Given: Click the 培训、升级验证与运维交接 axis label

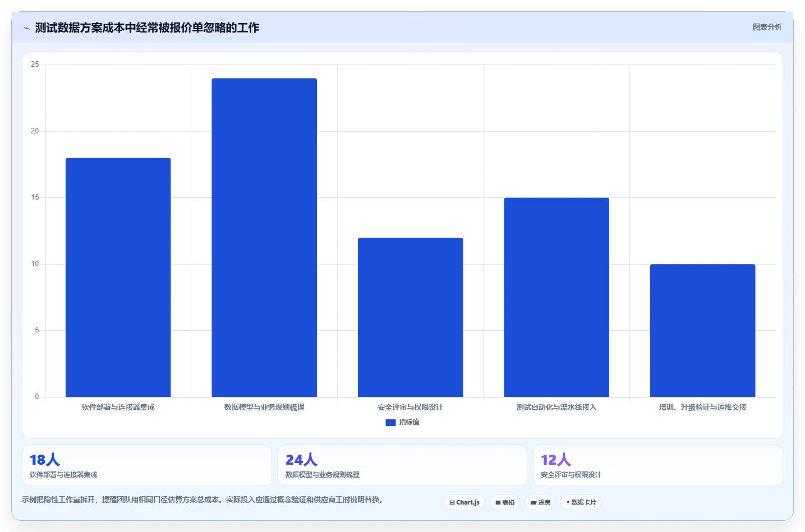Looking at the screenshot, I should click(x=703, y=407).
